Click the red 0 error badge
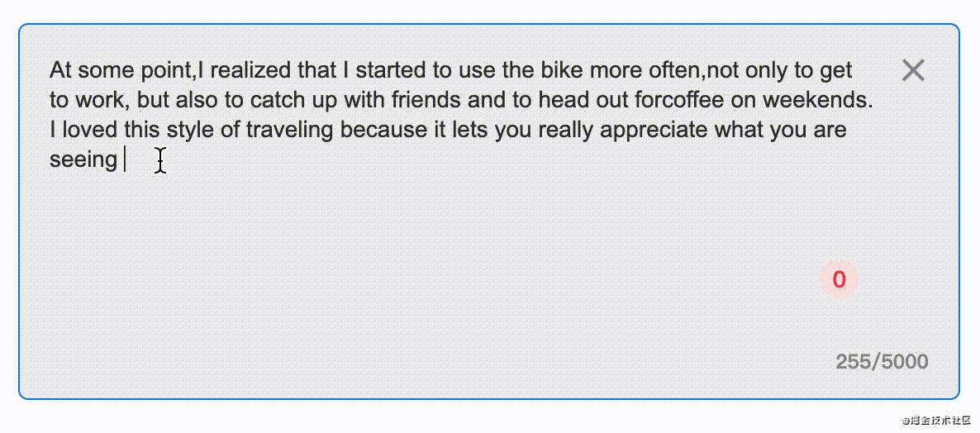This screenshot has height=433, width=980. click(x=839, y=279)
